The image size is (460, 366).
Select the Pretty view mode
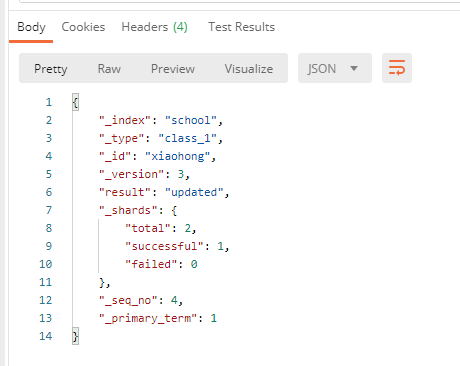click(51, 69)
